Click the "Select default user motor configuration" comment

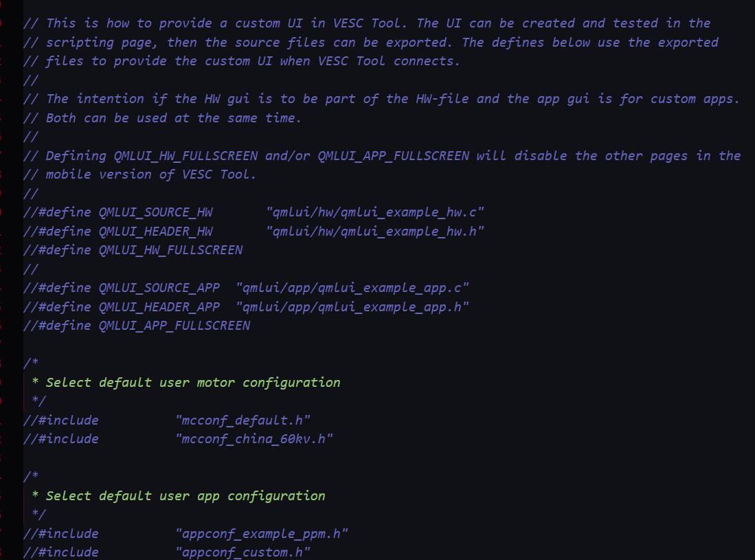pyautogui.click(x=192, y=382)
